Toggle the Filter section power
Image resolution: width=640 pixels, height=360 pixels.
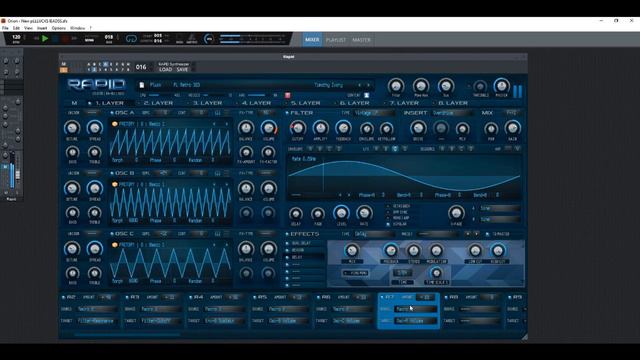click(287, 113)
